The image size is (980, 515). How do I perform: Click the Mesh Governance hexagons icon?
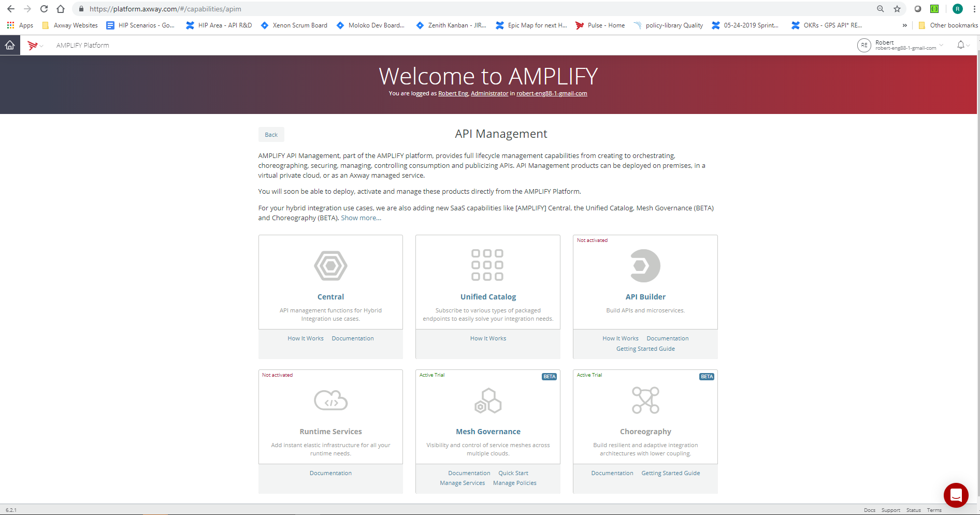pyautogui.click(x=488, y=401)
